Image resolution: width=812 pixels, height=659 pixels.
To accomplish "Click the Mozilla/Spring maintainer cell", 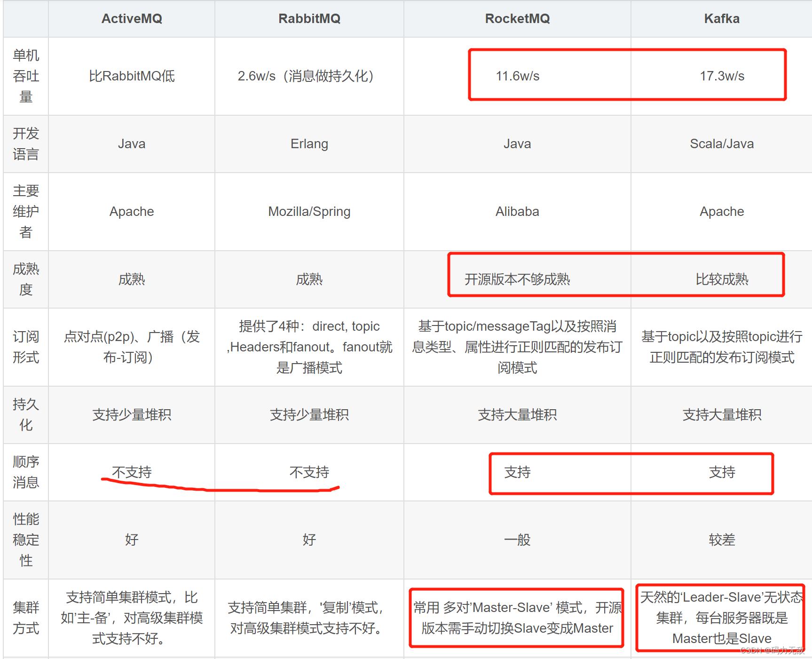I will tap(309, 212).
